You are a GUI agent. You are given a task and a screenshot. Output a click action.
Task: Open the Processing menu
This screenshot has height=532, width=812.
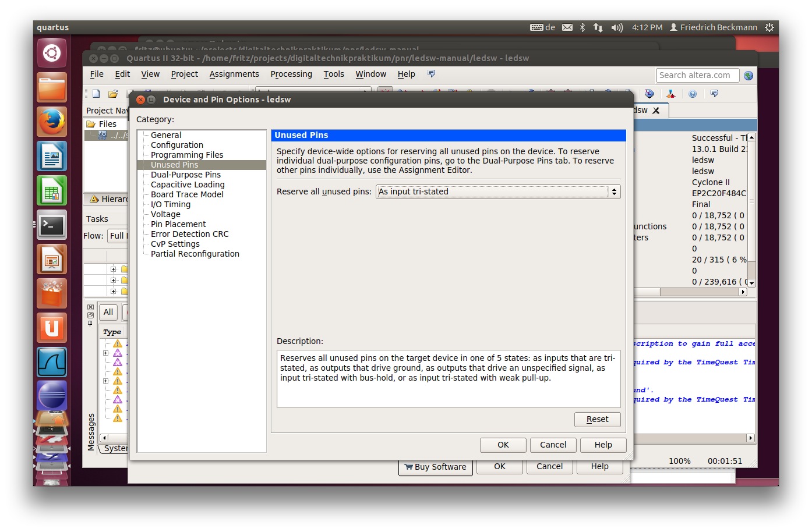point(291,74)
